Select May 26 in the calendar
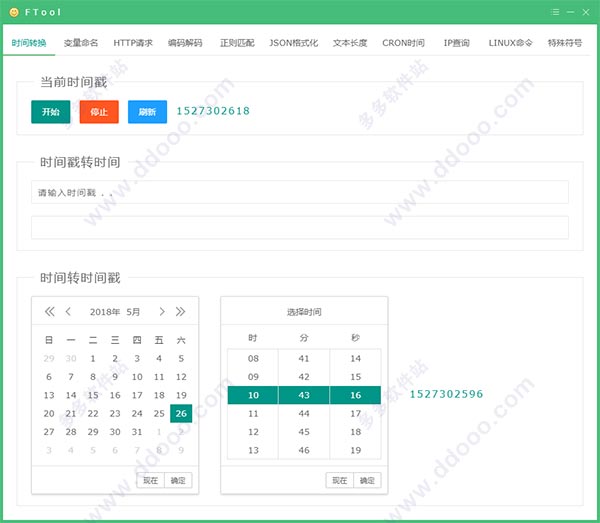Screen dimensions: 600x523 point(181,413)
